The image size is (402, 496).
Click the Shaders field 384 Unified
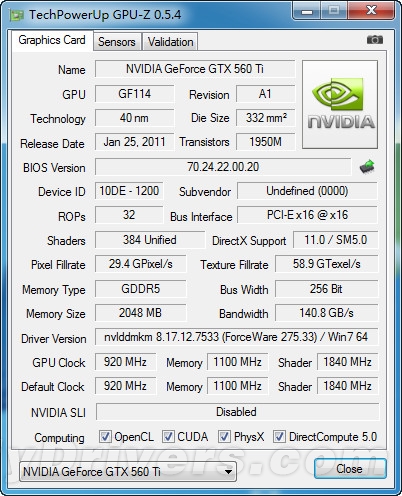(x=150, y=240)
